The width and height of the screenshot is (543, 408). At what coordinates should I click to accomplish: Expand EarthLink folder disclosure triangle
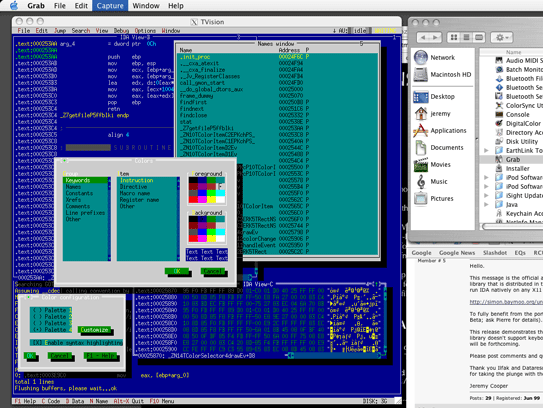(x=486, y=150)
